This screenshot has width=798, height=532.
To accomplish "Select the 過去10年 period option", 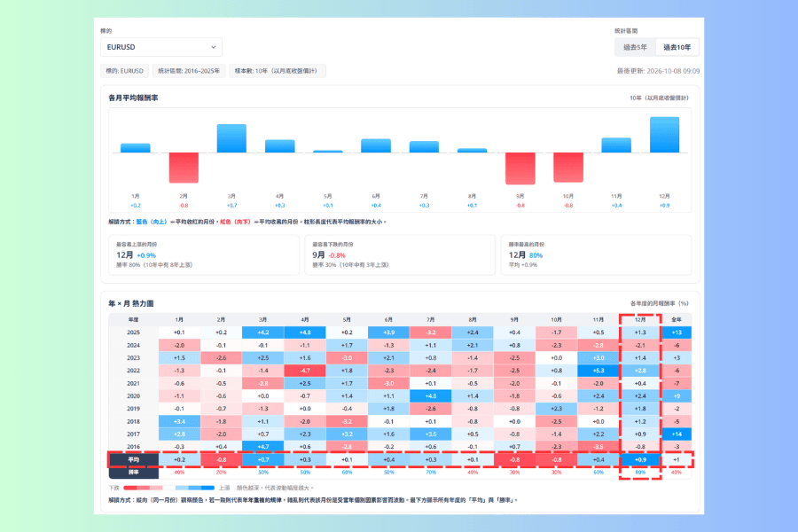I will click(677, 47).
